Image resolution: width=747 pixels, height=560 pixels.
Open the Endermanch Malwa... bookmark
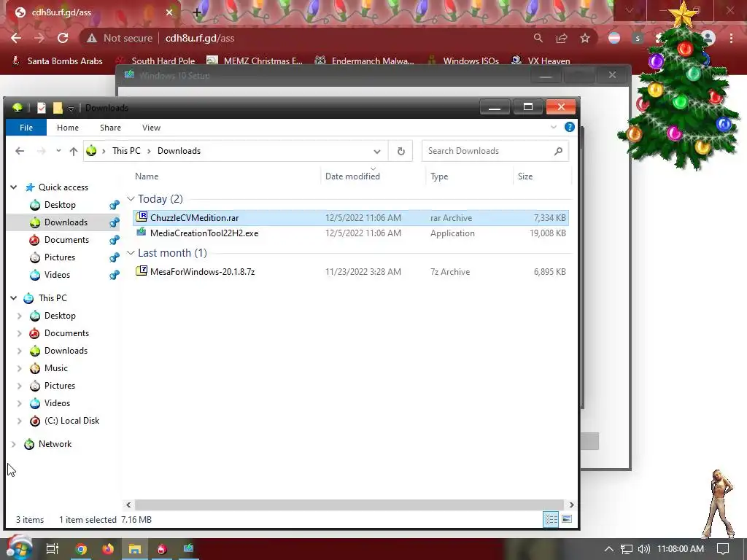[365, 61]
